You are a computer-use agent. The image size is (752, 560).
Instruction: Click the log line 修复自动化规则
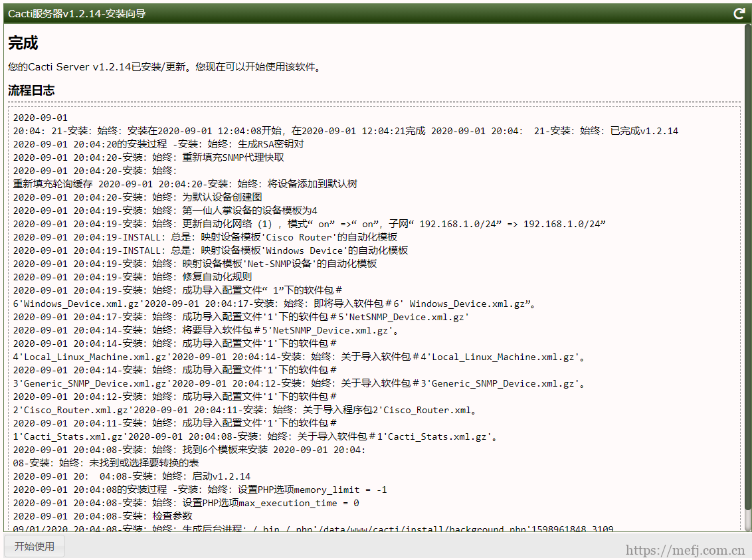pos(132,276)
